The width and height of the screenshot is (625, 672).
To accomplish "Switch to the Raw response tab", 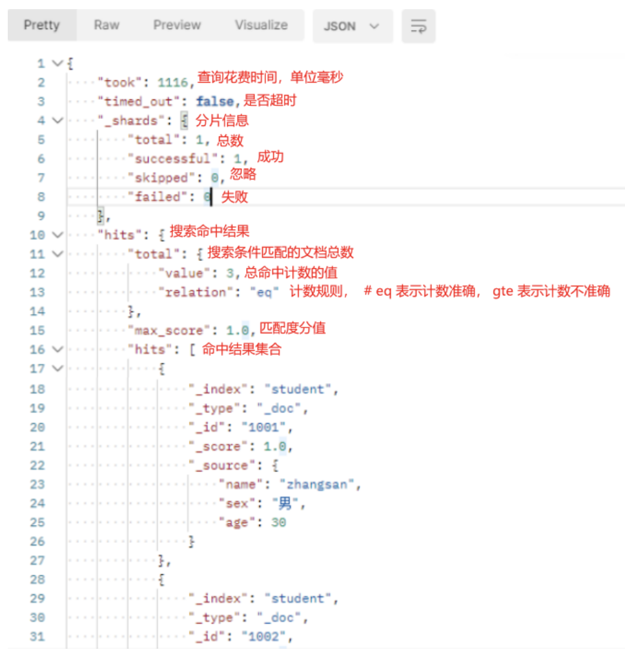I will point(107,25).
